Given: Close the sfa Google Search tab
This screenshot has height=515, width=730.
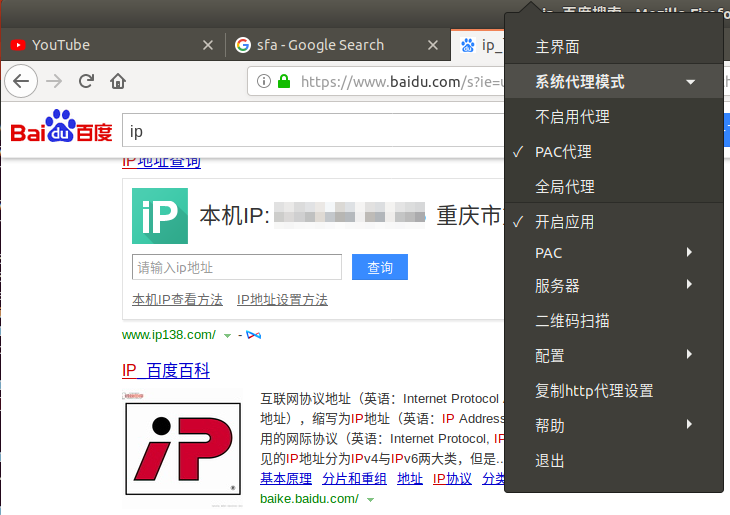Looking at the screenshot, I should [x=433, y=45].
